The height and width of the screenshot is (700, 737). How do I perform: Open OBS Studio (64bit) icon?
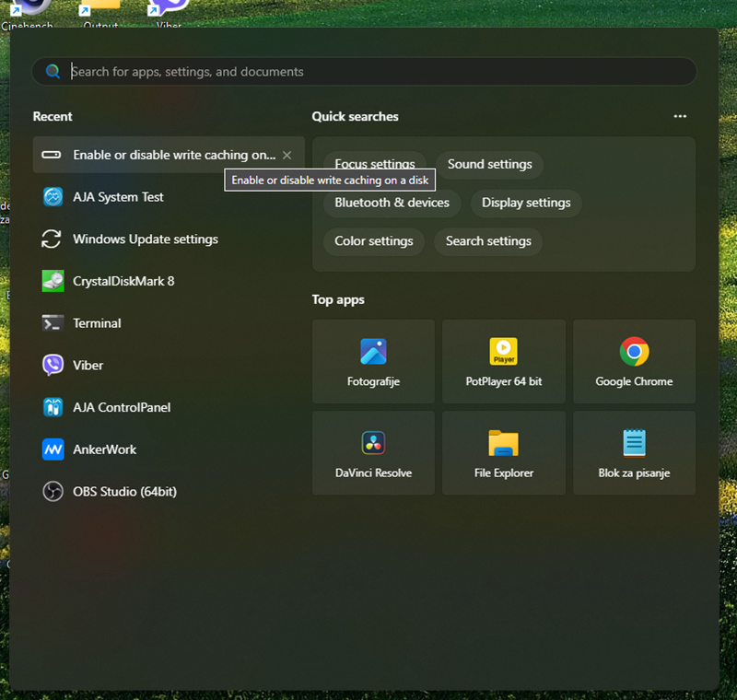tap(53, 492)
